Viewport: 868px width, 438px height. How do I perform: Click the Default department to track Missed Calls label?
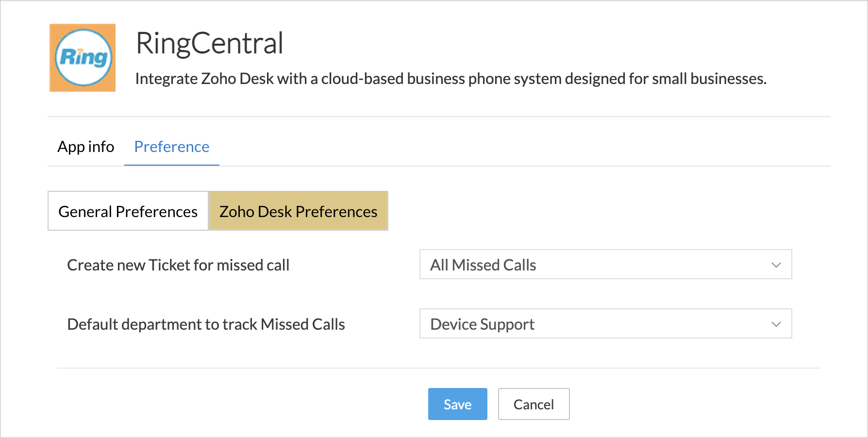pos(206,324)
